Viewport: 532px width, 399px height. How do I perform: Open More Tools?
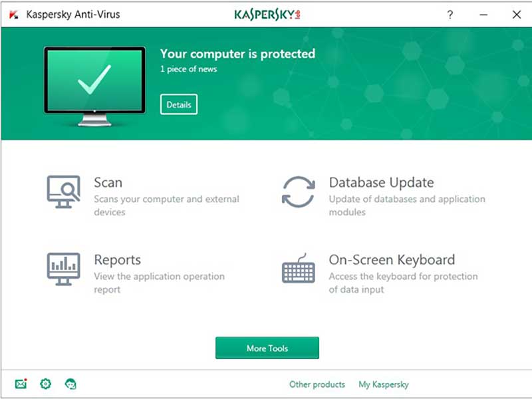267,348
